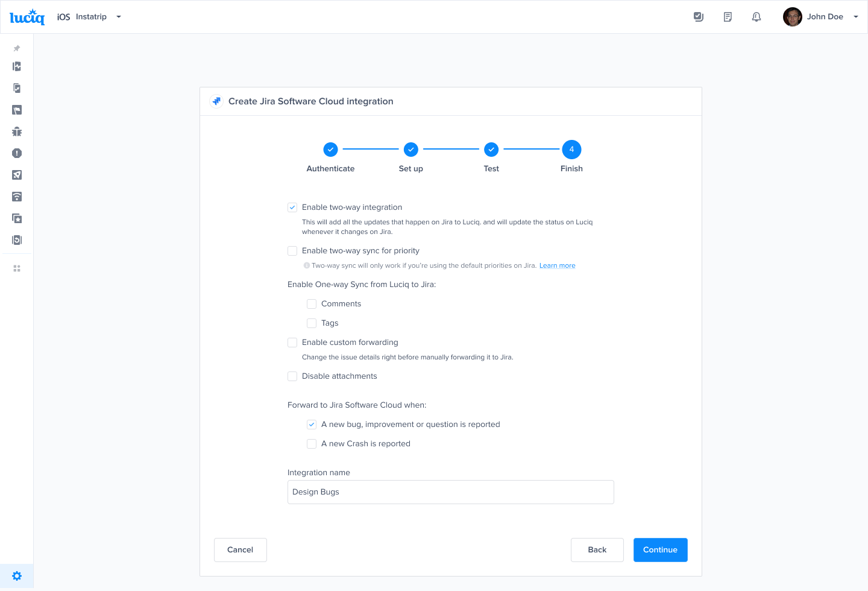
Task: Uncheck Enable two-way integration
Action: point(292,207)
